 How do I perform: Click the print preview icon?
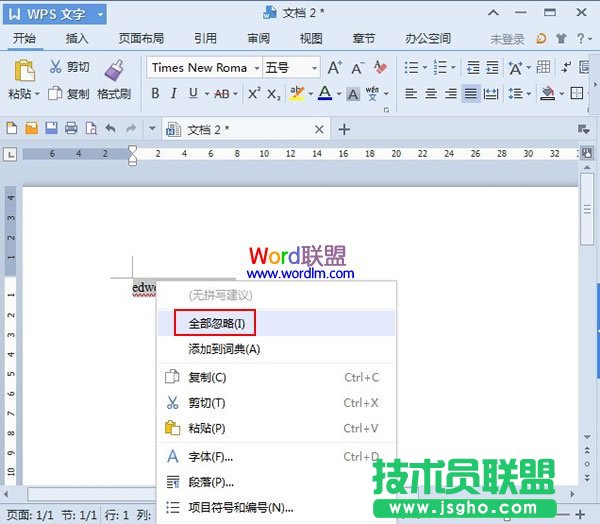coord(91,128)
